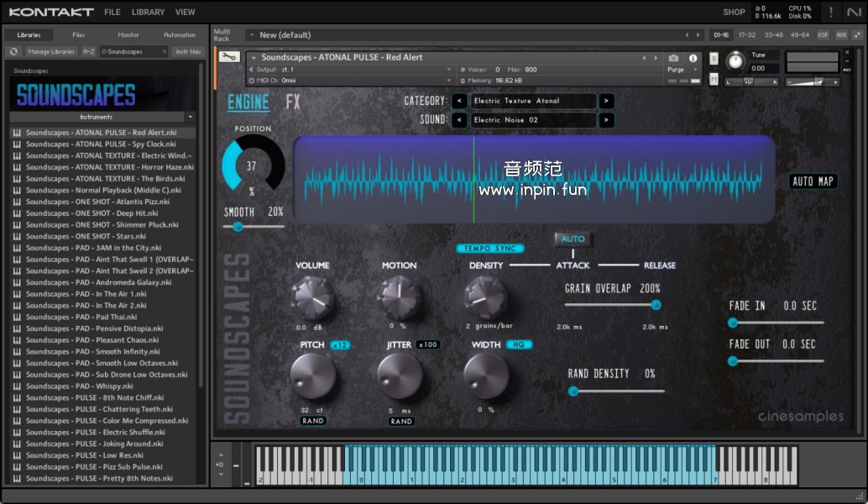Click the GRAIN OVERLAP slider handle
The height and width of the screenshot is (504, 868).
pyautogui.click(x=656, y=305)
